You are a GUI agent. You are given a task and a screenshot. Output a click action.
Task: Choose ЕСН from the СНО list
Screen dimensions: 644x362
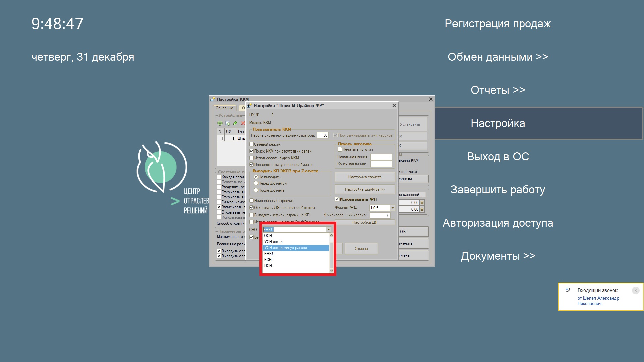[x=296, y=260]
